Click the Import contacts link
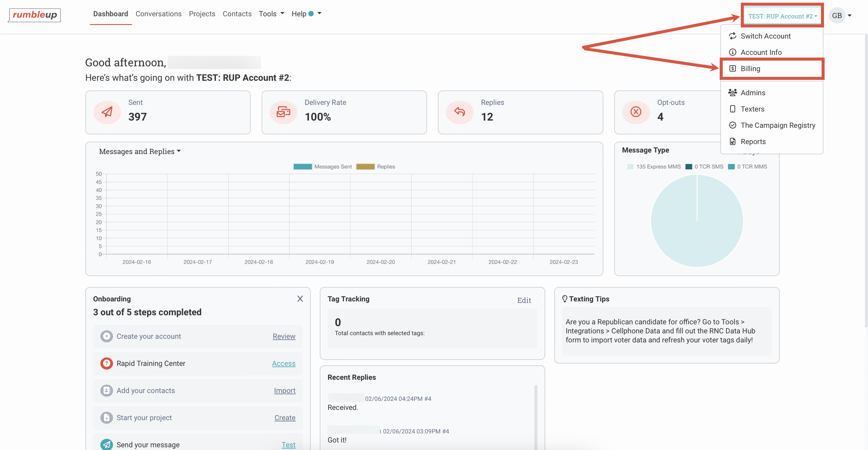The height and width of the screenshot is (450, 868). (285, 390)
